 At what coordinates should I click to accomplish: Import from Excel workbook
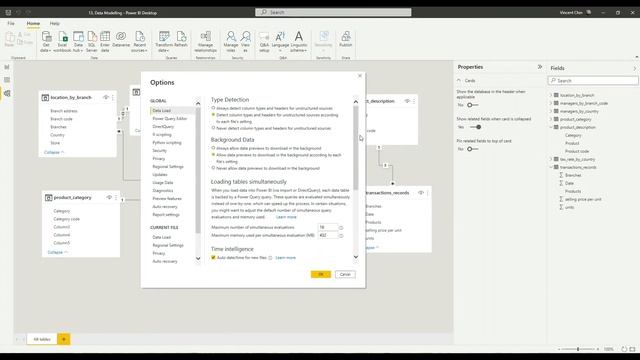coord(62,42)
